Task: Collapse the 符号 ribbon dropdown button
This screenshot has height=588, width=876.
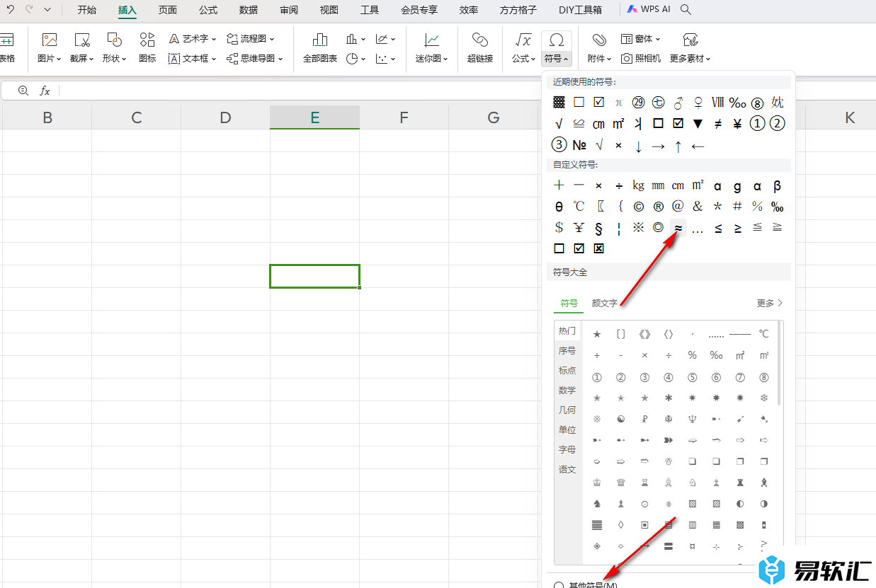Action: 557,59
